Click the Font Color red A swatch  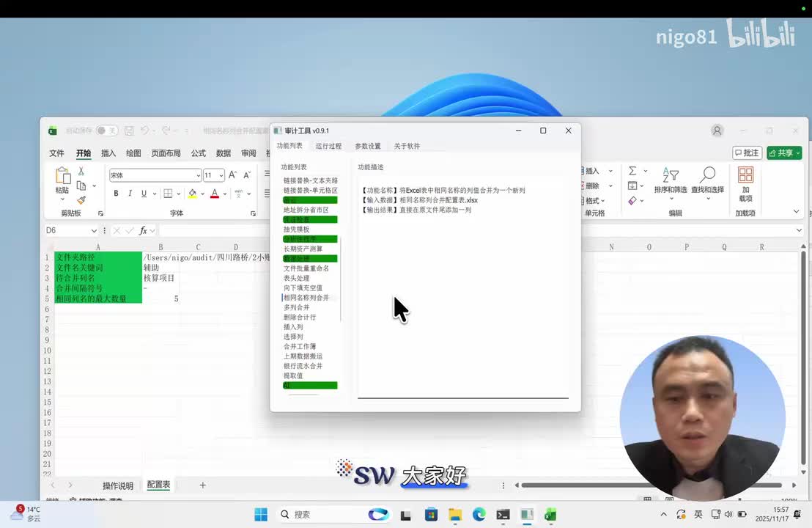[x=215, y=194]
